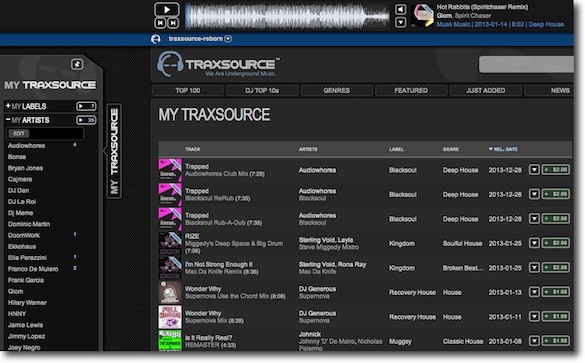The height and width of the screenshot is (363, 585).
Task: Skip to the next track in the player
Action: (x=173, y=23)
